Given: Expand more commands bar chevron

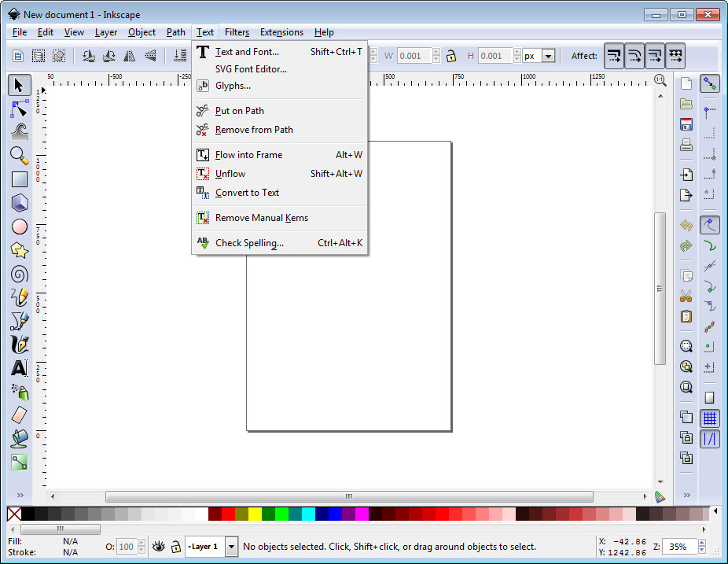Looking at the screenshot, I should (686, 496).
